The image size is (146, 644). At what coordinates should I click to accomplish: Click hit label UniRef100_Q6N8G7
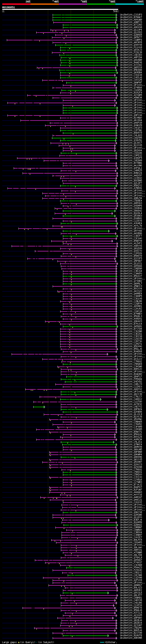tap(131, 585)
